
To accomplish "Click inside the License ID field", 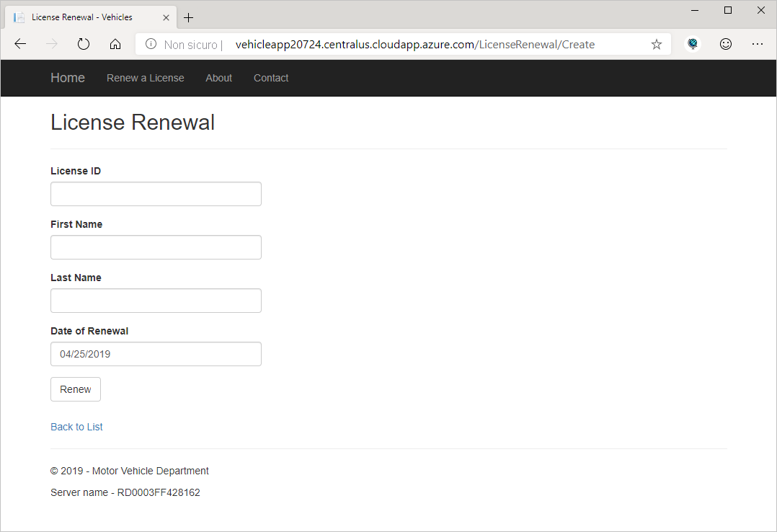I will tap(156, 193).
